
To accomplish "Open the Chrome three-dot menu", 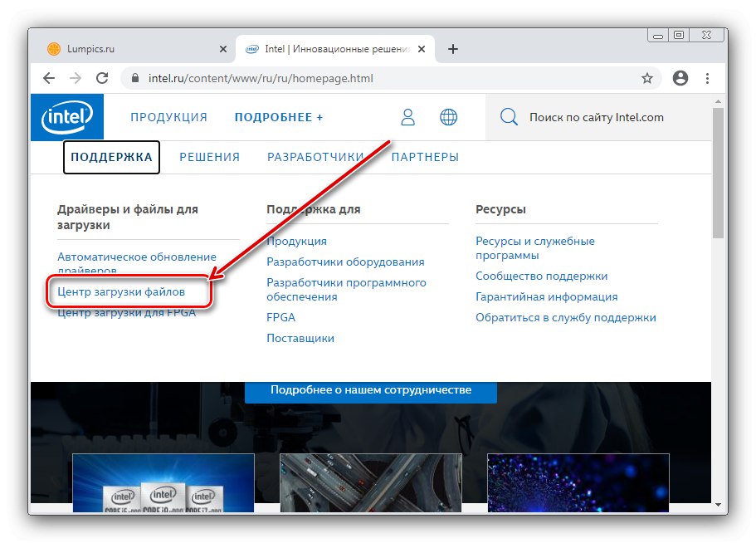I will (x=707, y=78).
